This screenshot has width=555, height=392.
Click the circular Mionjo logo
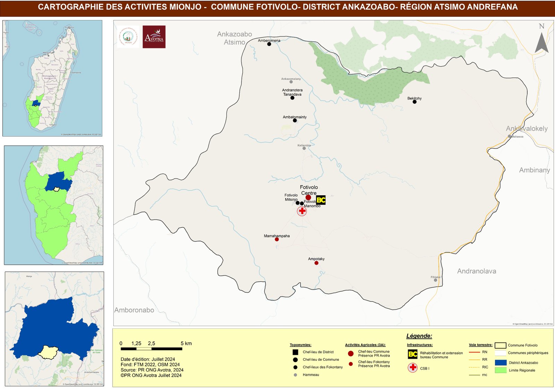(x=128, y=37)
